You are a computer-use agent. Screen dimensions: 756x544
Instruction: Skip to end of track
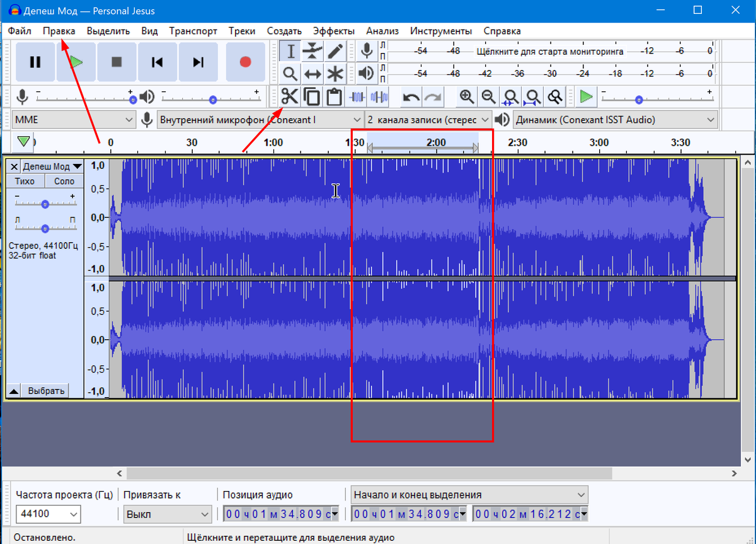tap(198, 62)
